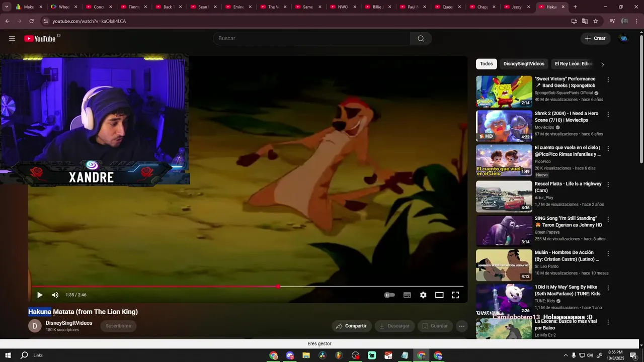The image size is (644, 362).
Task: Select the DisneySingItVideos filter chip
Action: (x=524, y=64)
